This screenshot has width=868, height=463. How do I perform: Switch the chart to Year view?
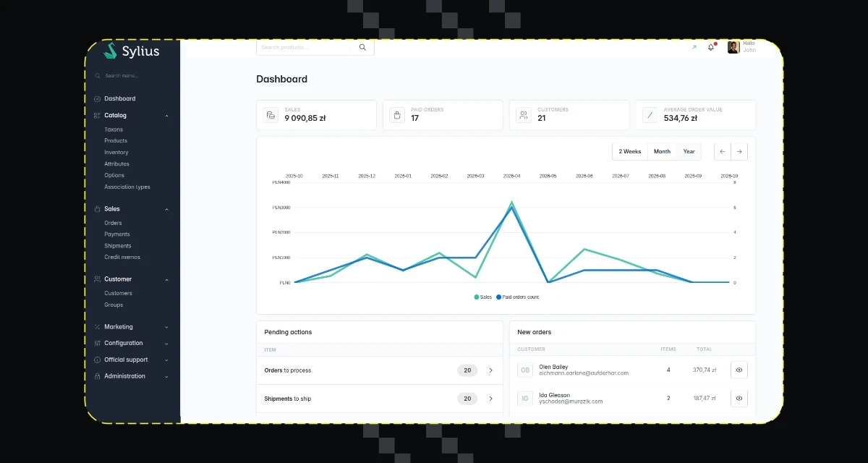pyautogui.click(x=689, y=151)
